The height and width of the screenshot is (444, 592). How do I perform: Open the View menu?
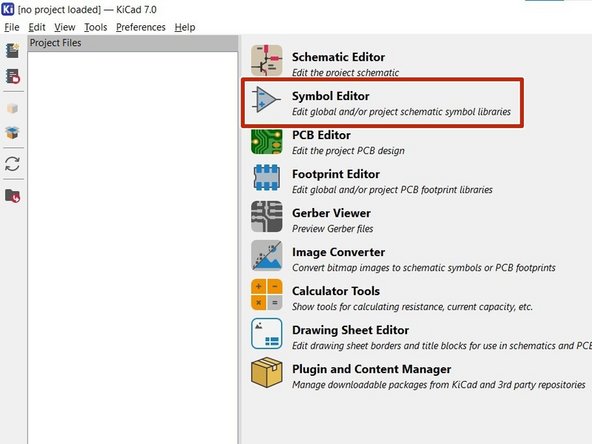point(65,27)
